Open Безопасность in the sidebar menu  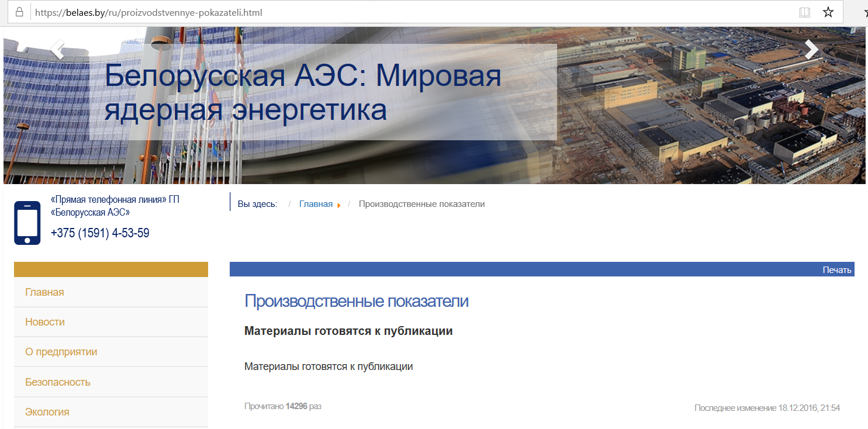point(111,382)
